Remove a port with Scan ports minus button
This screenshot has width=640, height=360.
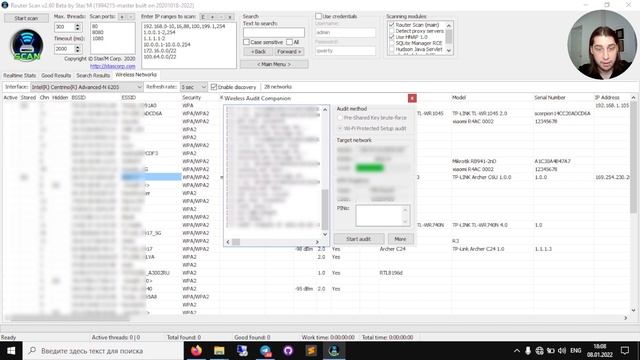coord(131,17)
